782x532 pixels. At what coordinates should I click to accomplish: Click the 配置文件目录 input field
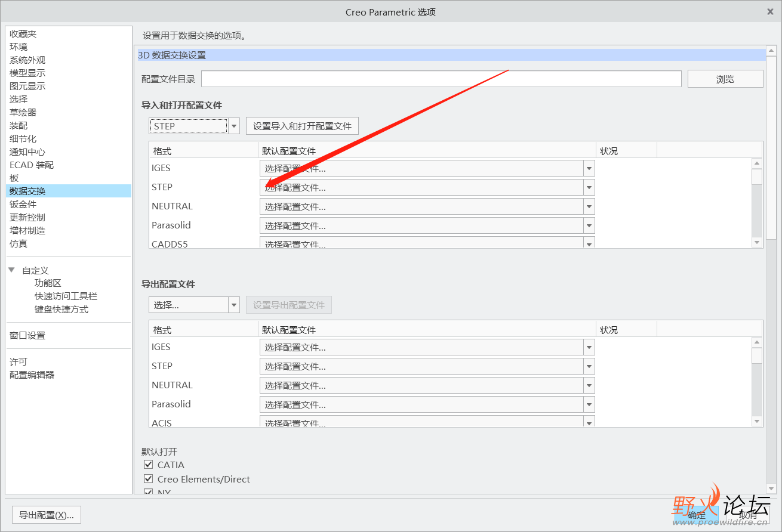(441, 79)
